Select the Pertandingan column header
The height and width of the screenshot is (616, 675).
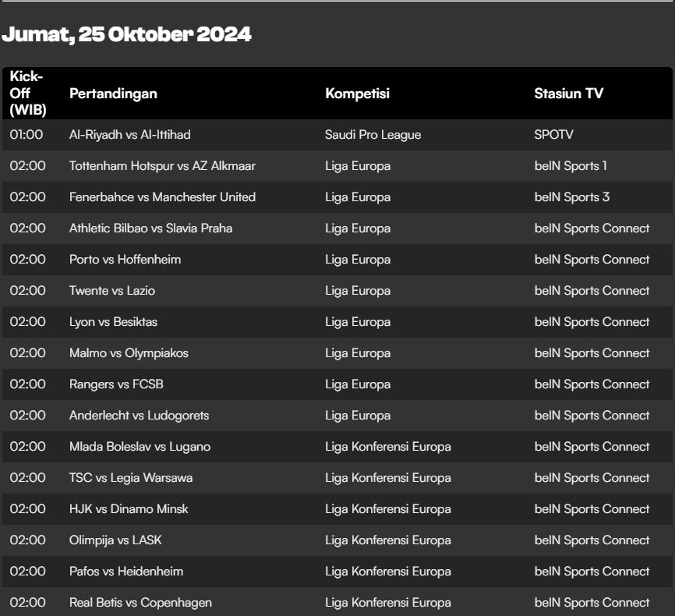pos(113,94)
